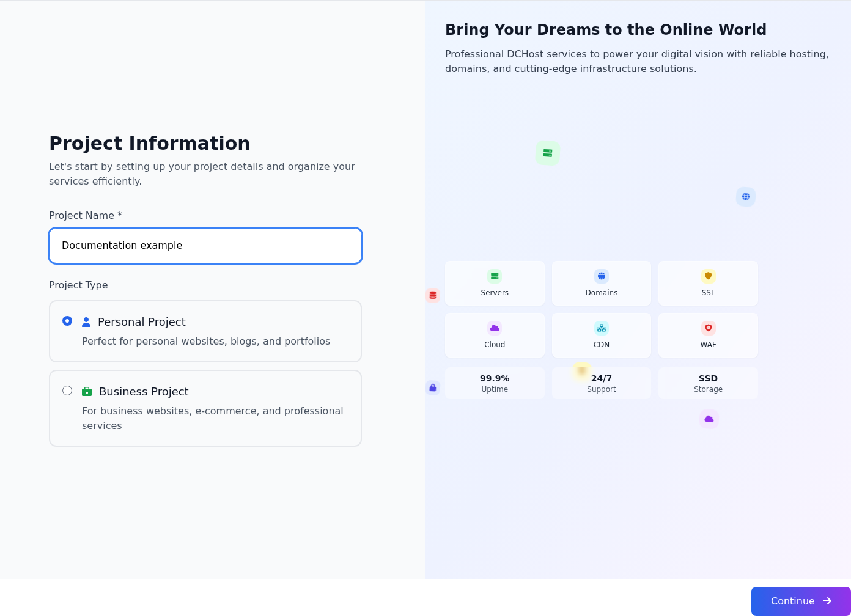Image resolution: width=851 pixels, height=616 pixels.
Task: Click the SSL shield icon
Action: click(x=709, y=276)
